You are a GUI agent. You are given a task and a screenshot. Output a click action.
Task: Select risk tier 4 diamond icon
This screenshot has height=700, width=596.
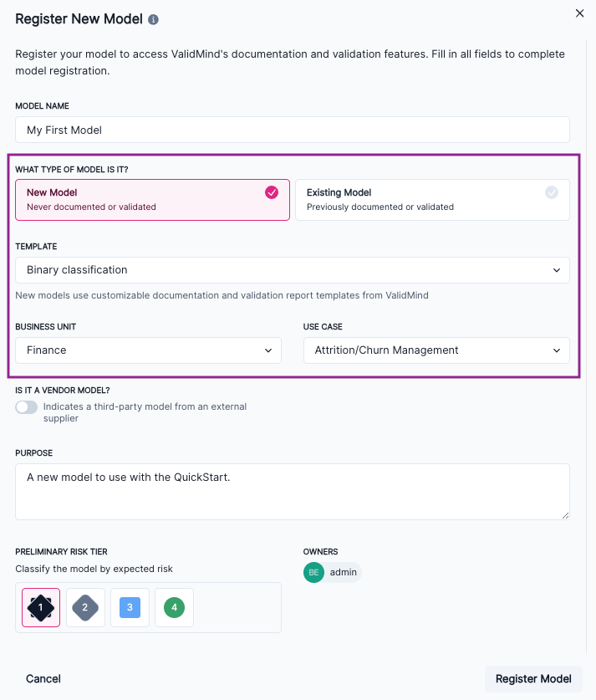click(x=174, y=607)
